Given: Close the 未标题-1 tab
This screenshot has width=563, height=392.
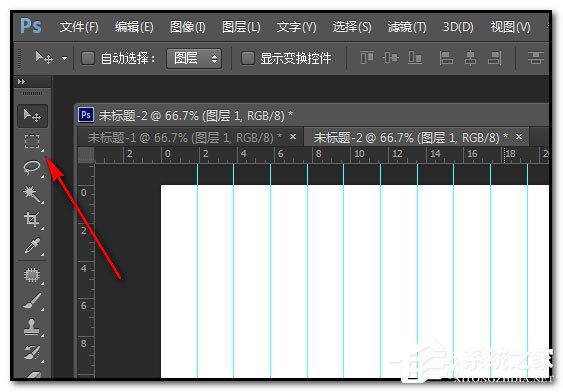Looking at the screenshot, I should point(293,136).
